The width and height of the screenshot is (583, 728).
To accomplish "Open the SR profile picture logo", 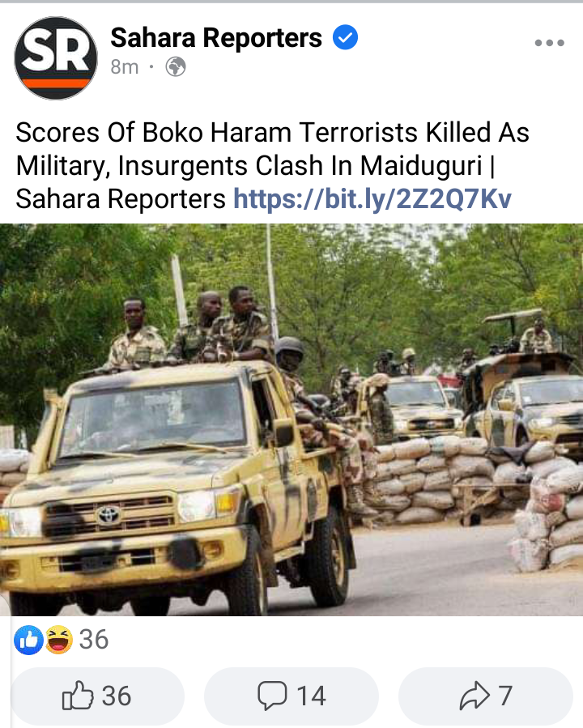I will (x=56, y=58).
